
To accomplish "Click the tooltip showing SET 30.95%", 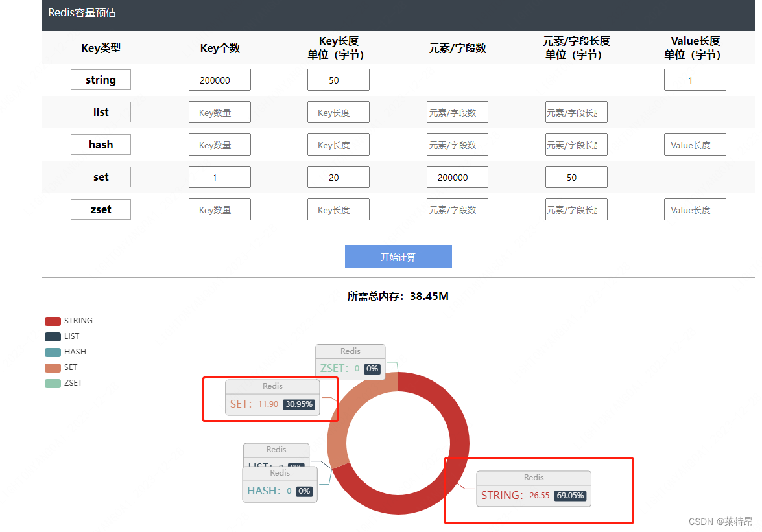I will (x=272, y=397).
